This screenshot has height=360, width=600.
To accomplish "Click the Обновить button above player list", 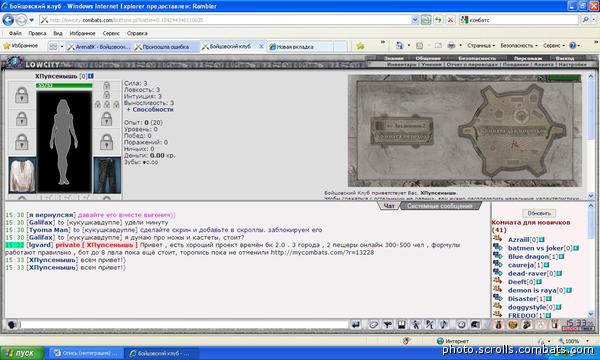I will (x=539, y=213).
